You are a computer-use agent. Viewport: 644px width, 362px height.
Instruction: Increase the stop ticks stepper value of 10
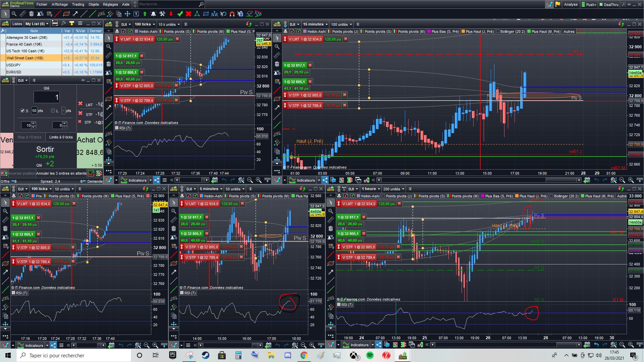coord(34,124)
